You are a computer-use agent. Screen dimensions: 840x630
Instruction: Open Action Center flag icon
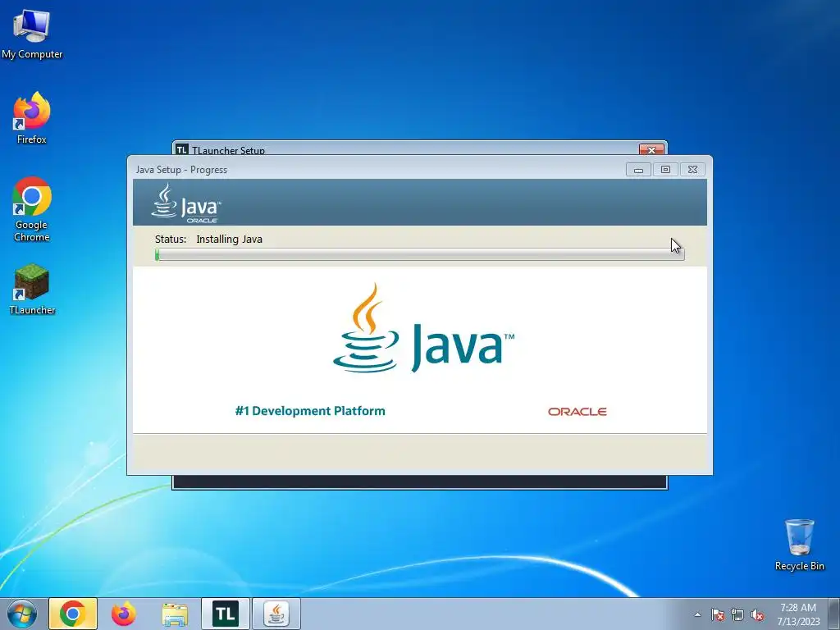tap(718, 614)
